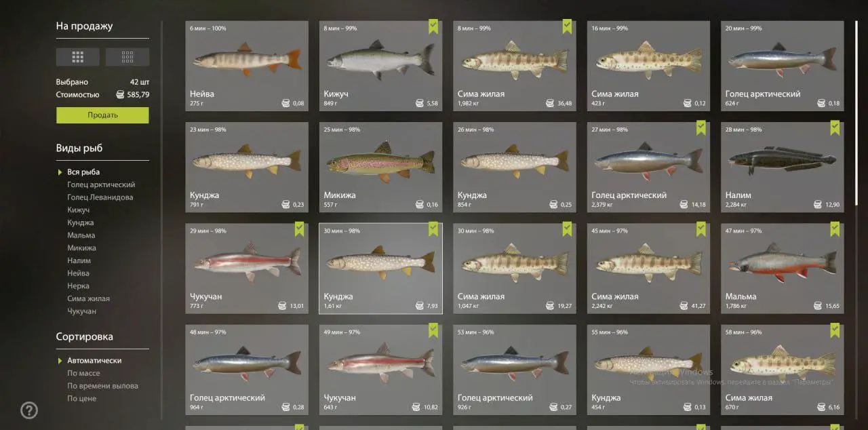This screenshot has width=868, height=430.
Task: Select the Микижа 557 г fish card
Action: [380, 168]
